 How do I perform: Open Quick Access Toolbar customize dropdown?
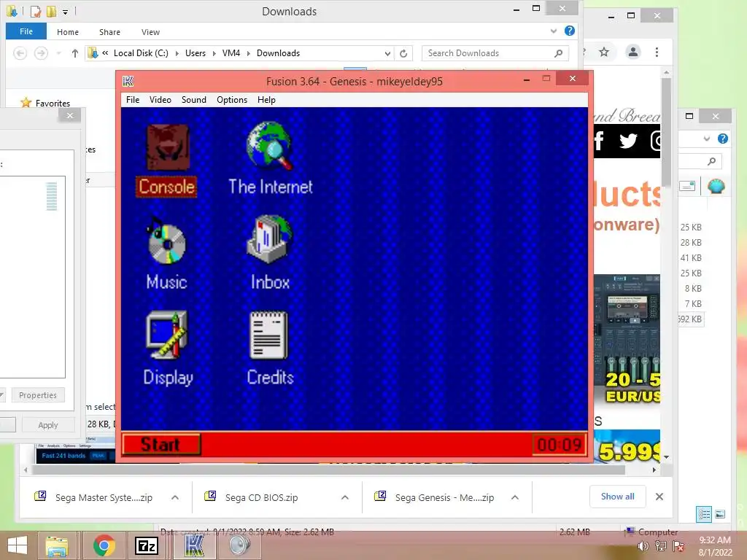click(65, 12)
